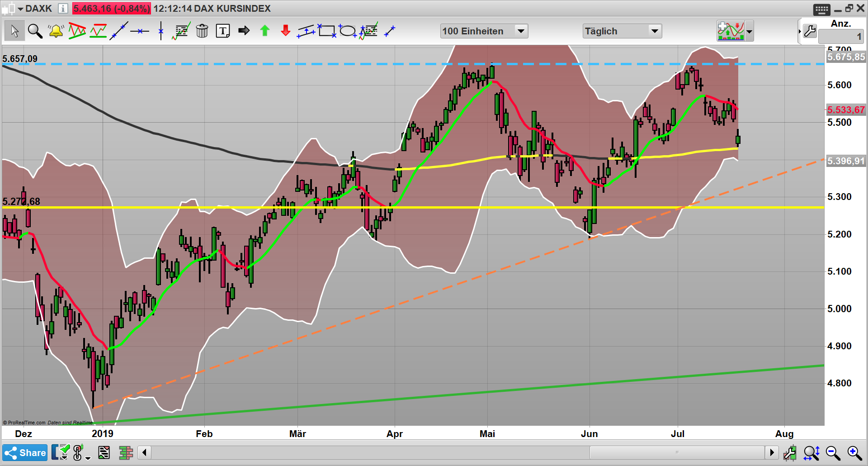The image size is (868, 466).
Task: Click the Feb label on the time axis
Action: coord(204,433)
